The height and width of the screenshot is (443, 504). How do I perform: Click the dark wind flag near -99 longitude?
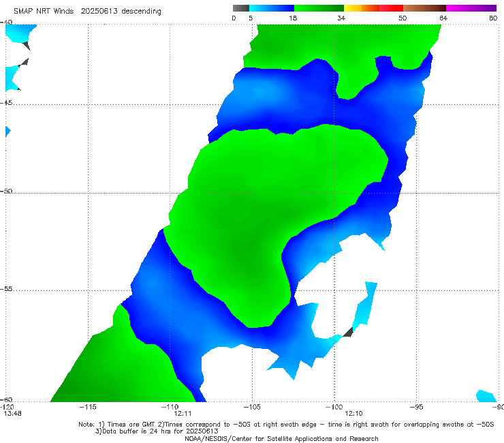[x=348, y=333]
